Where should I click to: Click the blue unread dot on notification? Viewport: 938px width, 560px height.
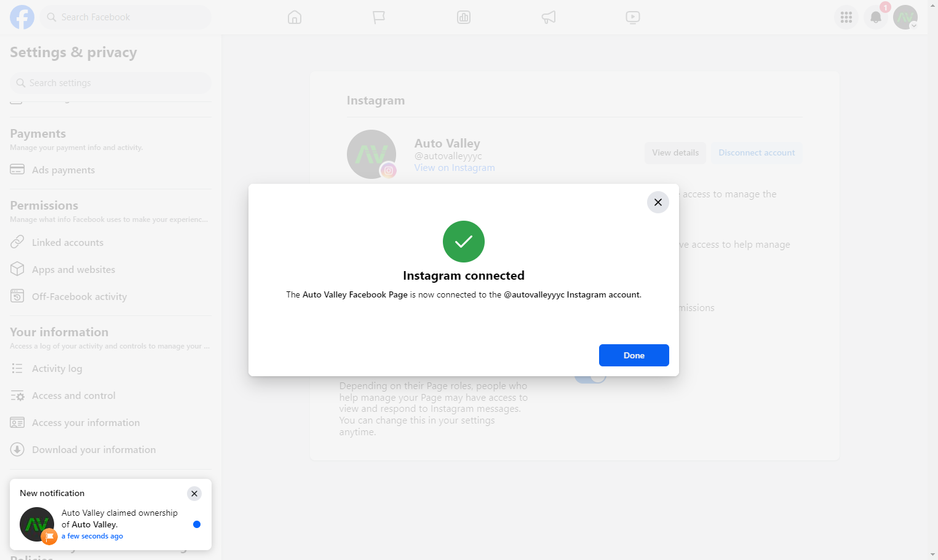[x=197, y=524]
